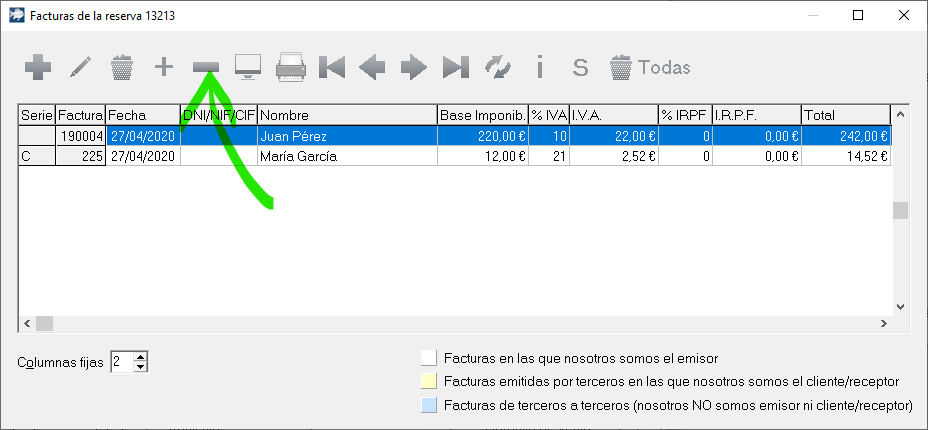Decrease Columnas fijas with down arrow
The image size is (928, 430).
click(140, 367)
